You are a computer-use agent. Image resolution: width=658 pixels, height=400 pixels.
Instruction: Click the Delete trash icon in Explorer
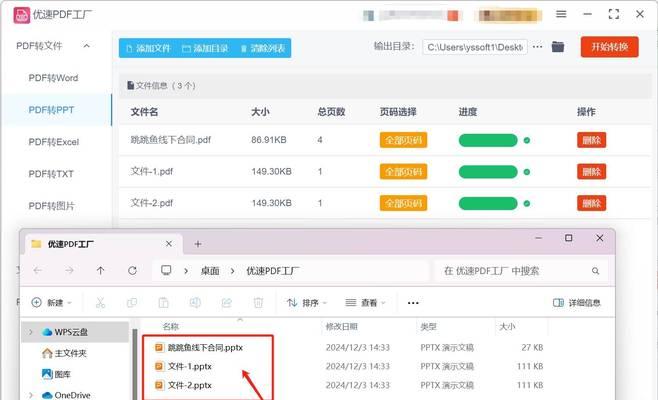(x=258, y=303)
